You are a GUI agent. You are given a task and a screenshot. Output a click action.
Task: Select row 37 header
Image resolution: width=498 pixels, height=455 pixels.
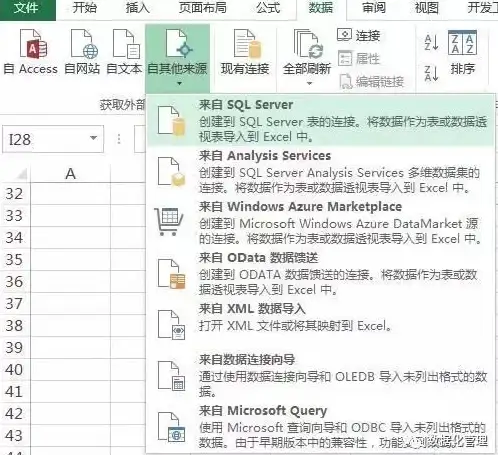[x=15, y=304]
